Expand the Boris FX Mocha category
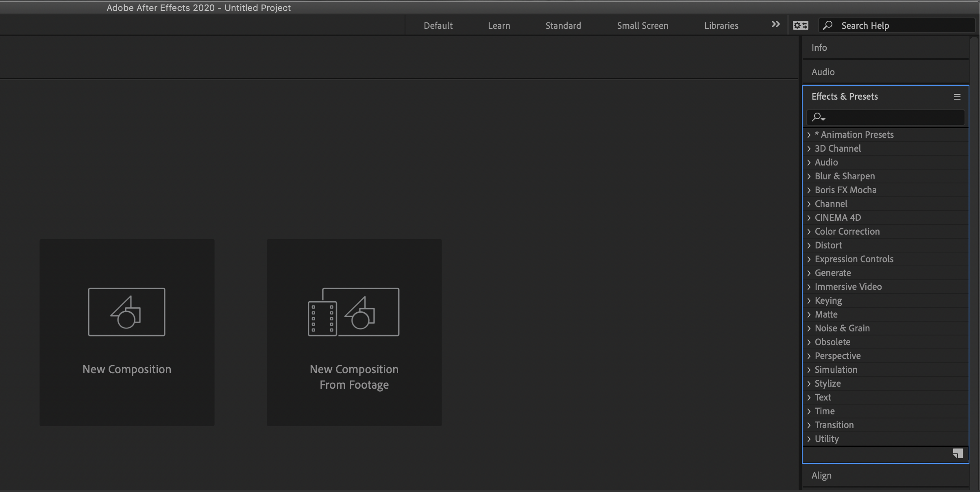The width and height of the screenshot is (980, 492). pos(809,190)
